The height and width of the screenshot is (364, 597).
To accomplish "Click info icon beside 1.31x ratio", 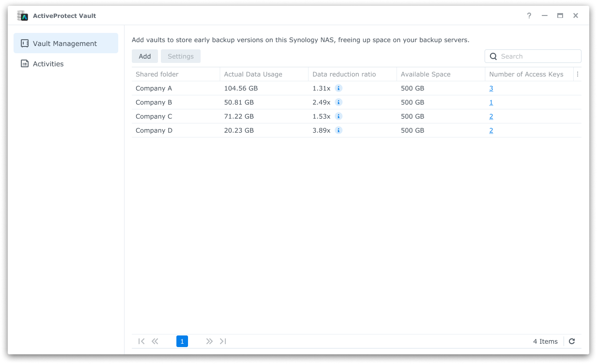I will 339,88.
